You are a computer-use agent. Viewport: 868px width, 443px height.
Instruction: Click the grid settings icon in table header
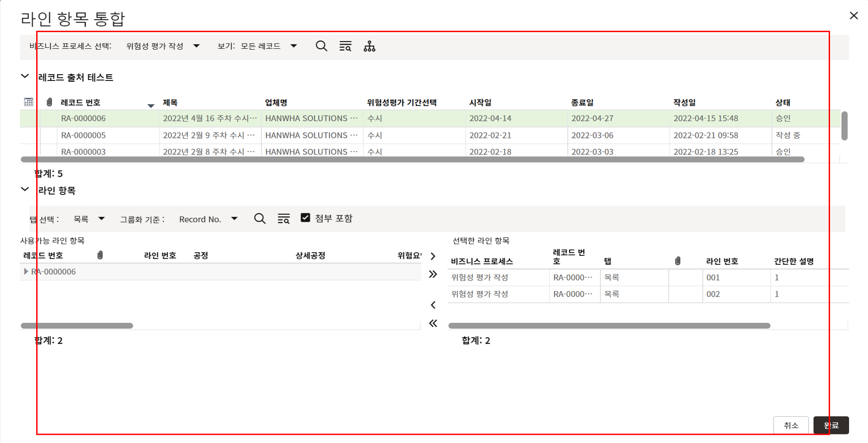[x=28, y=102]
